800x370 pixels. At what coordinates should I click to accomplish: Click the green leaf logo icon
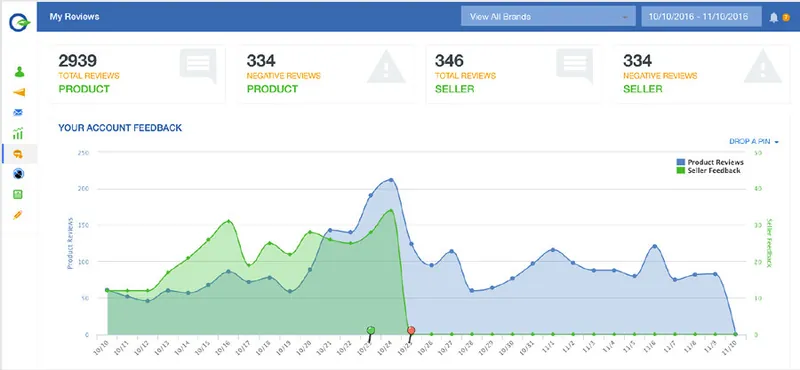tap(20, 23)
